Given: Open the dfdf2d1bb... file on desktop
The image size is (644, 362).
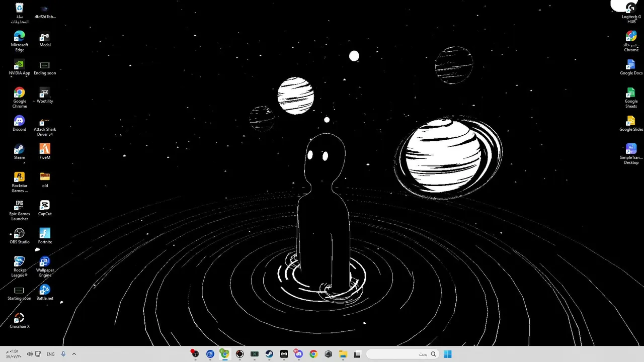Looking at the screenshot, I should [x=45, y=12].
